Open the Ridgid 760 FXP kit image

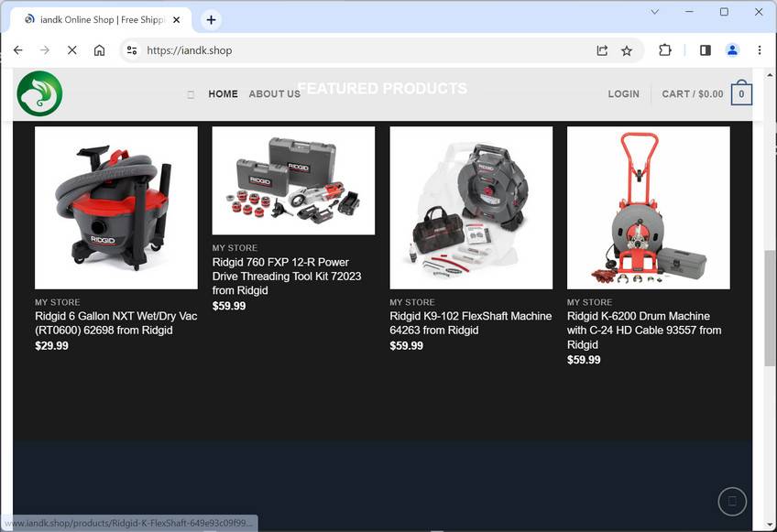(x=293, y=180)
